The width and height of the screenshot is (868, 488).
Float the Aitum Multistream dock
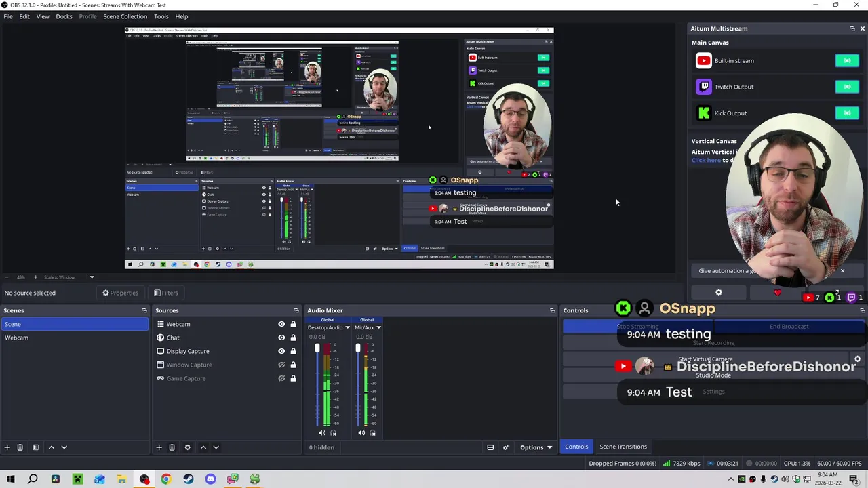click(x=852, y=28)
